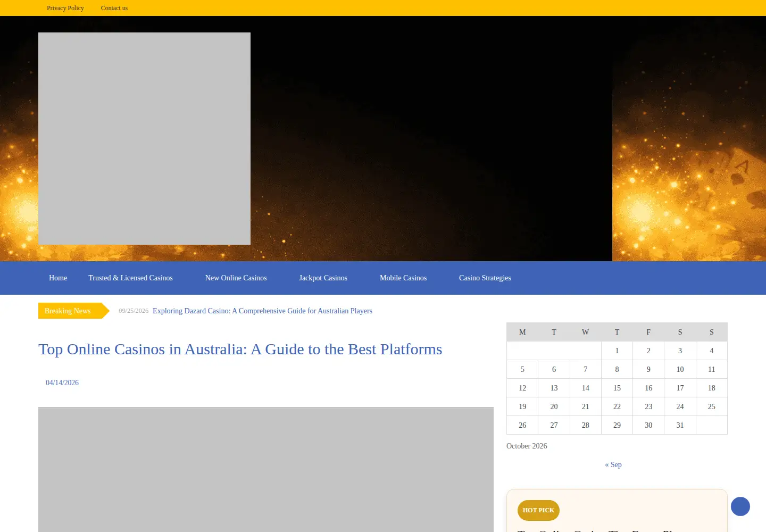The width and height of the screenshot is (766, 532).
Task: Open Jackpot Casinos menu item
Action: point(323,278)
